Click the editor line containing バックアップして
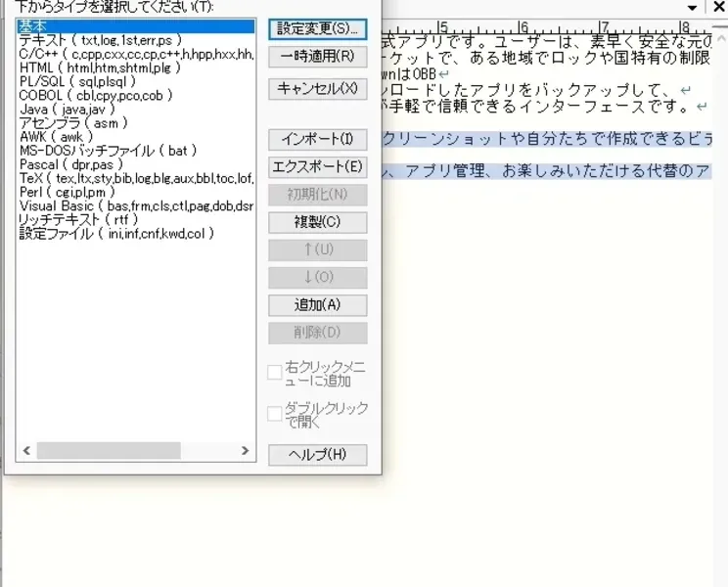The width and height of the screenshot is (728, 587). click(536, 90)
